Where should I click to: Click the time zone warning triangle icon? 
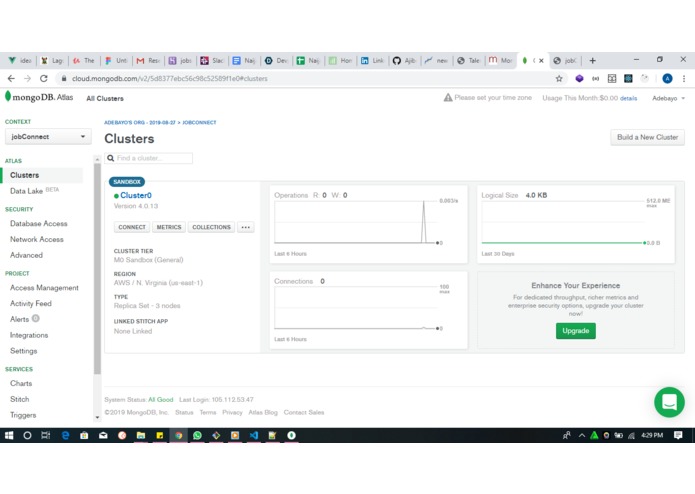(x=448, y=97)
